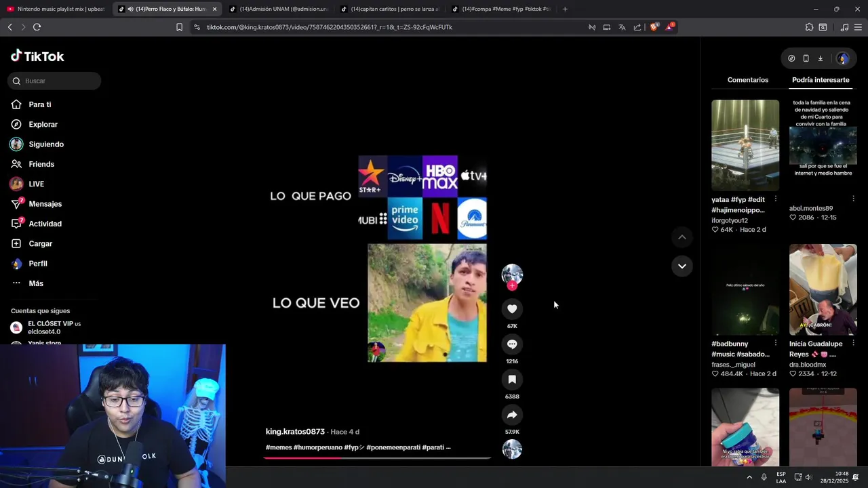Click the #memes hashtag
The width and height of the screenshot is (868, 488).
[x=279, y=447]
